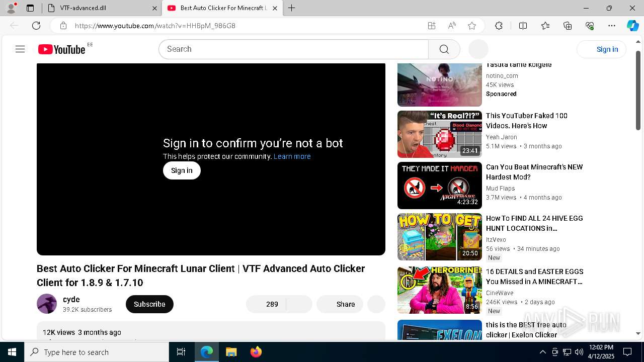Refresh the page in Edge
Screen dimensions: 644x362
36,26
